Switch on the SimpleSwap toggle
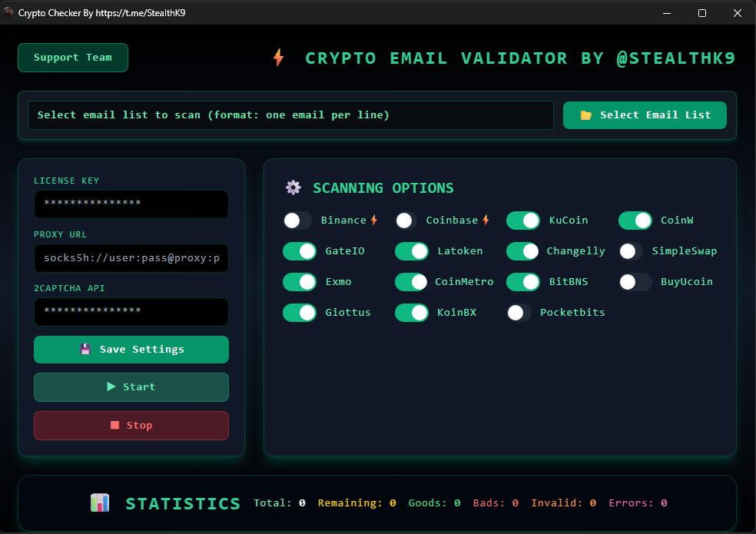756x534 pixels. [630, 251]
